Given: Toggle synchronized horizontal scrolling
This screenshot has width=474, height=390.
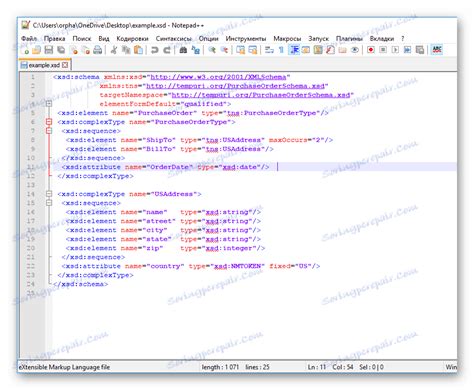Looking at the screenshot, I should (253, 50).
